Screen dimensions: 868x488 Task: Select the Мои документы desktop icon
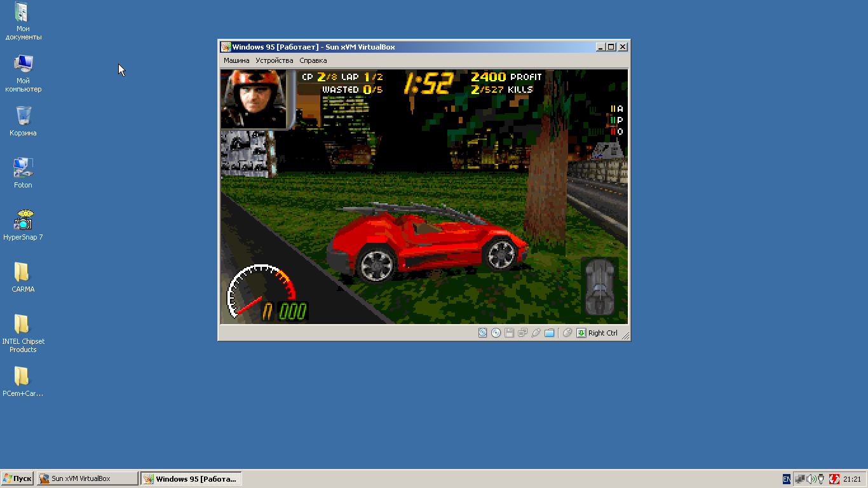[x=23, y=22]
